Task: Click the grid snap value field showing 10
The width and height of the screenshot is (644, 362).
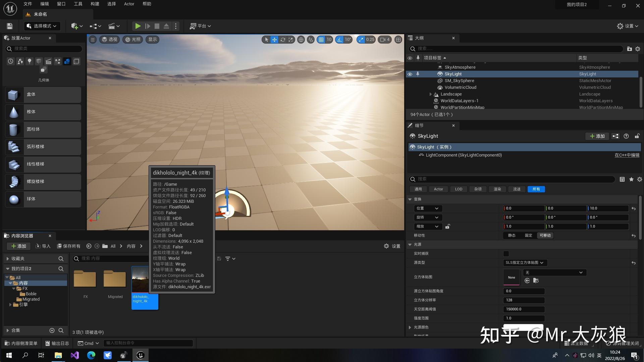Action: coord(329,40)
